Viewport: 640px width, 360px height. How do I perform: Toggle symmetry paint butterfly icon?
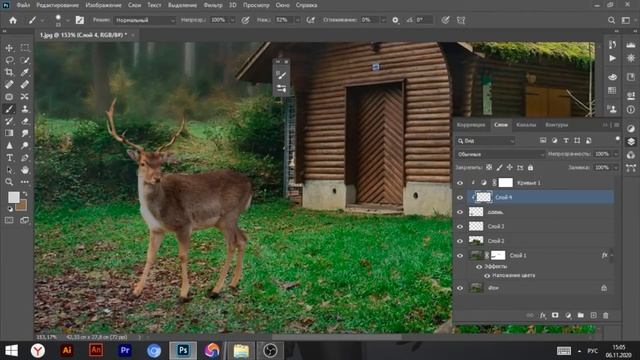(461, 20)
